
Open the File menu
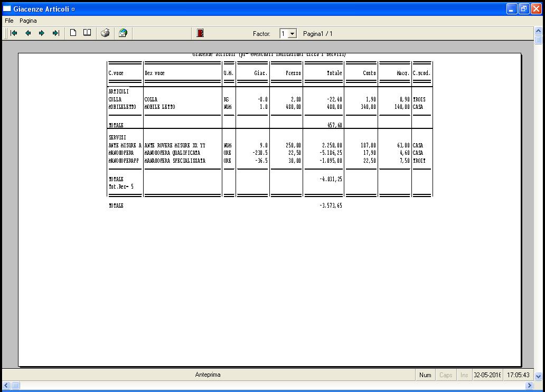coord(9,21)
